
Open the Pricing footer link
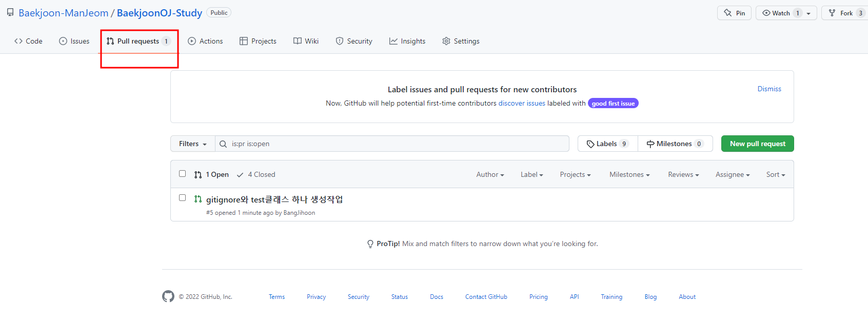pyautogui.click(x=538, y=297)
